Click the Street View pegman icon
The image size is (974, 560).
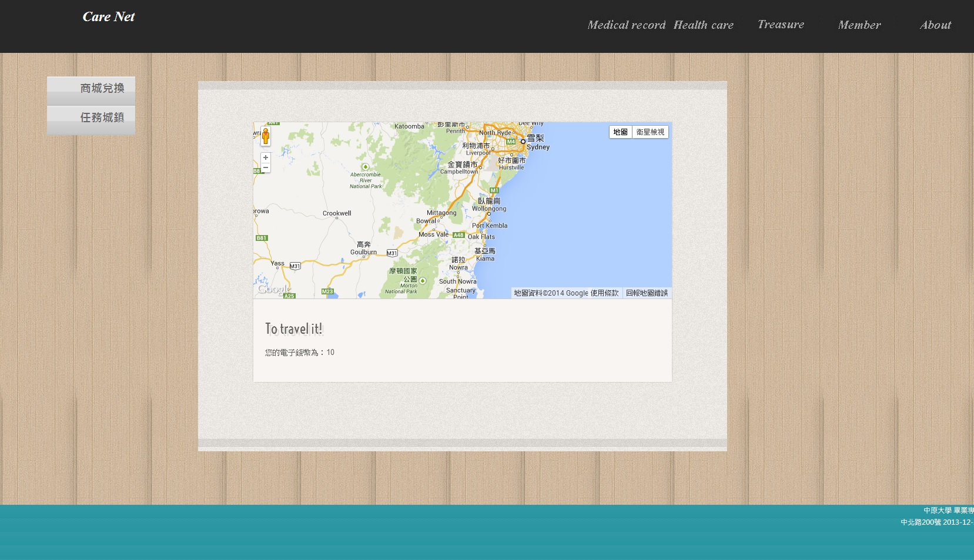[x=266, y=136]
